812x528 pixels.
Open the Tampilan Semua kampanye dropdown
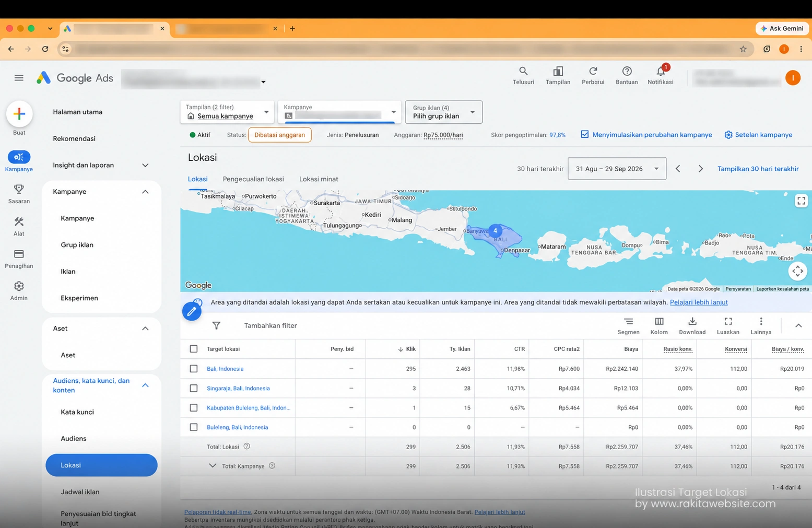tap(227, 112)
